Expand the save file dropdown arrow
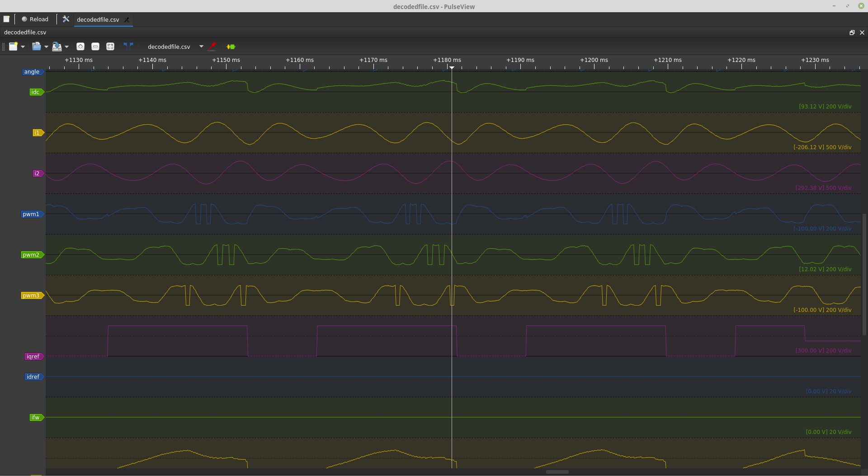Viewport: 868px width, 476px height. (66, 47)
